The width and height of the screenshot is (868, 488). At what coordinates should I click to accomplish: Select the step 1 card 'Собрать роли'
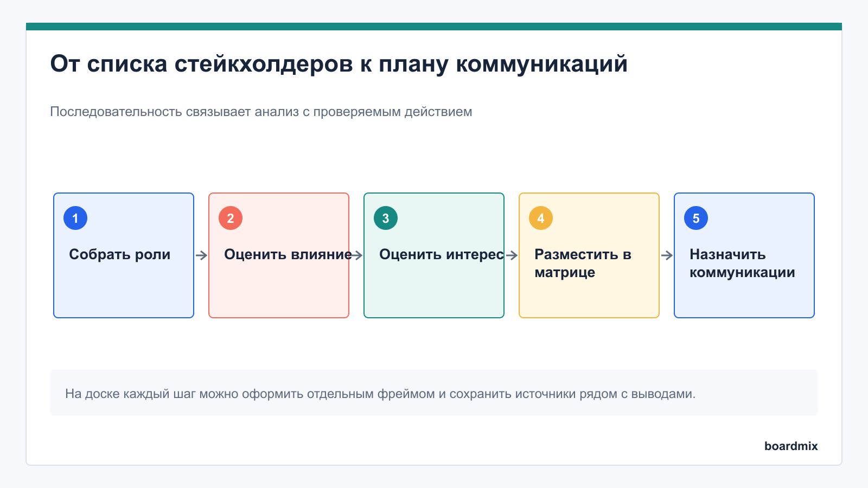pos(124,255)
